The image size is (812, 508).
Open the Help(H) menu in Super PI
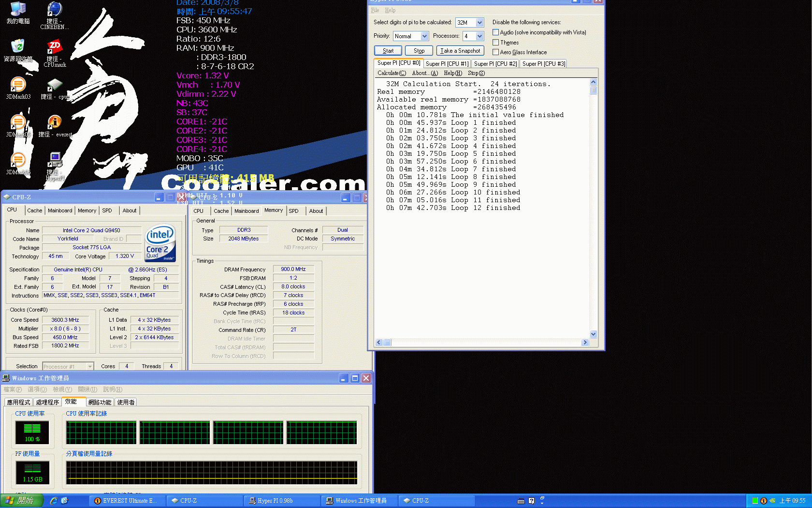pos(453,73)
